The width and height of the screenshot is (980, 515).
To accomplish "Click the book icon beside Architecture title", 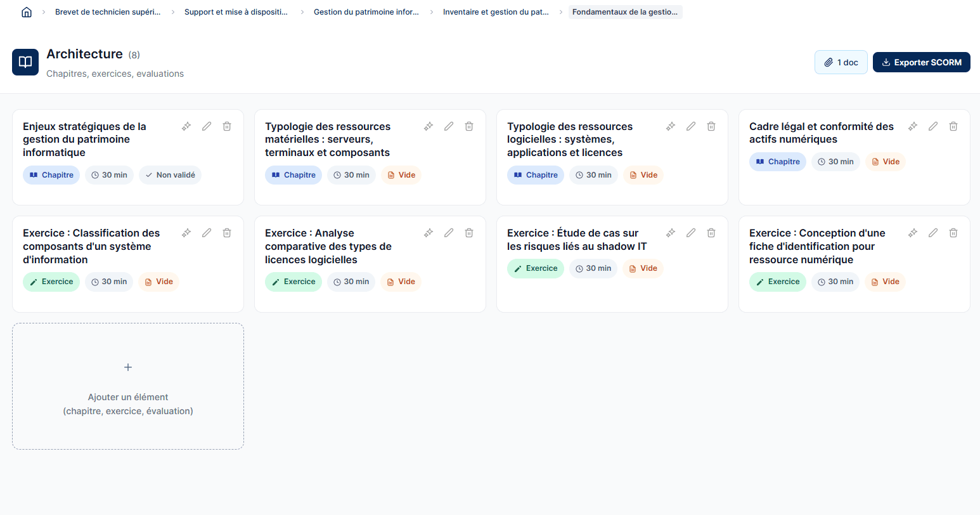I will click(x=25, y=62).
